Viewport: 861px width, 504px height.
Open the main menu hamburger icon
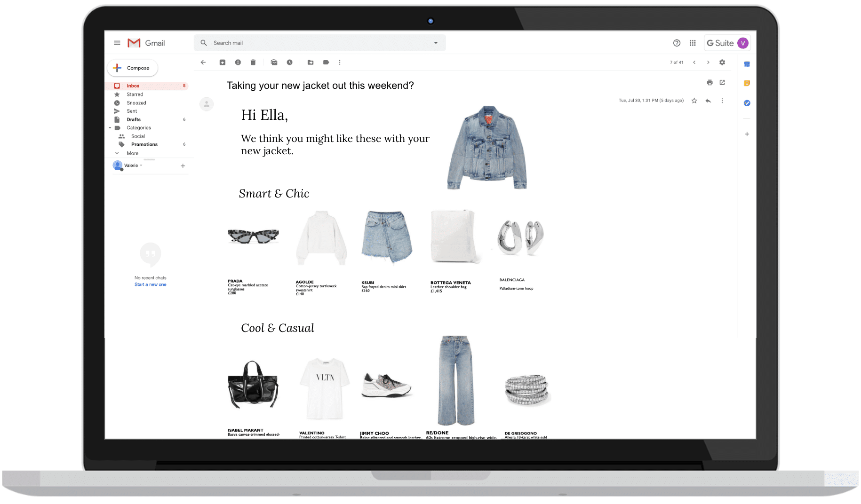[117, 43]
